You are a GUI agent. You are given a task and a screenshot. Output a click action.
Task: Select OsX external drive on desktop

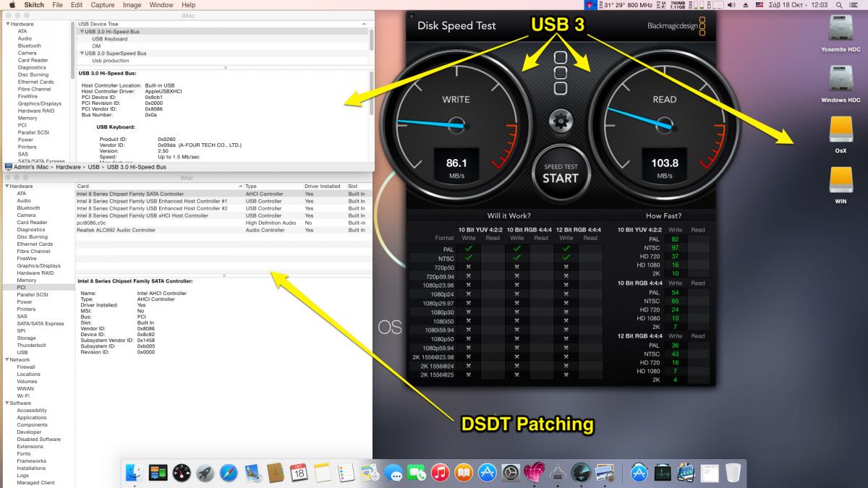pos(841,135)
